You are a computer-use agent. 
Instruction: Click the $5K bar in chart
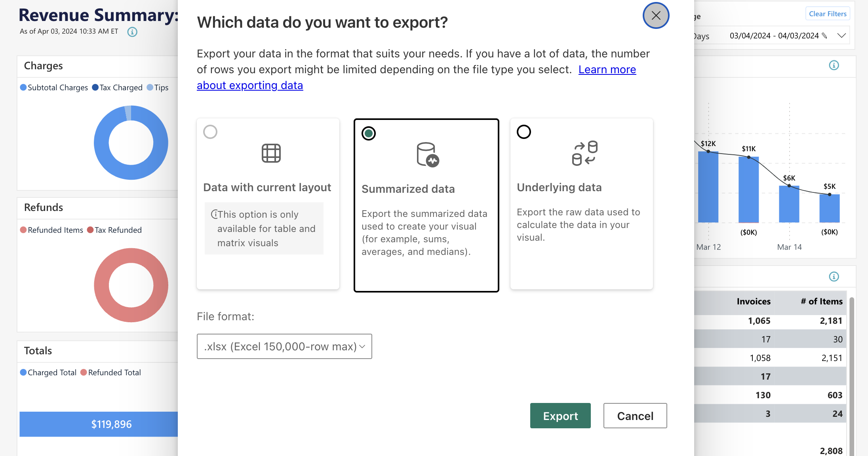pyautogui.click(x=829, y=208)
